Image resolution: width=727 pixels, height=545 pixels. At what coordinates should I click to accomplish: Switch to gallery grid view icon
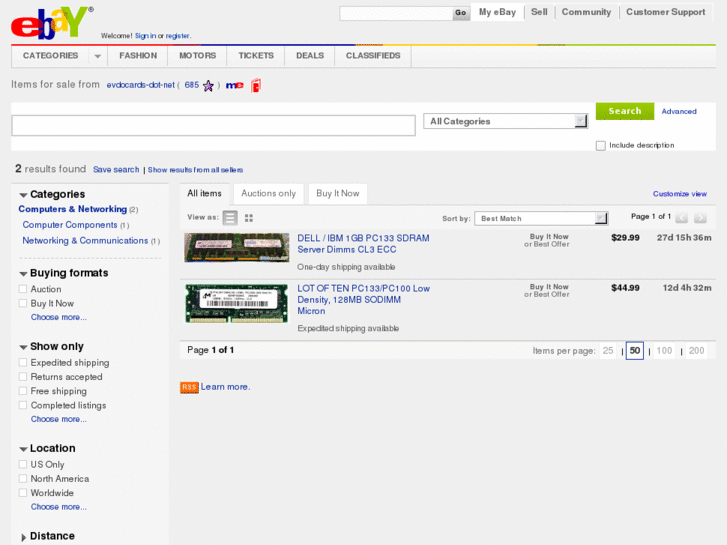249,218
